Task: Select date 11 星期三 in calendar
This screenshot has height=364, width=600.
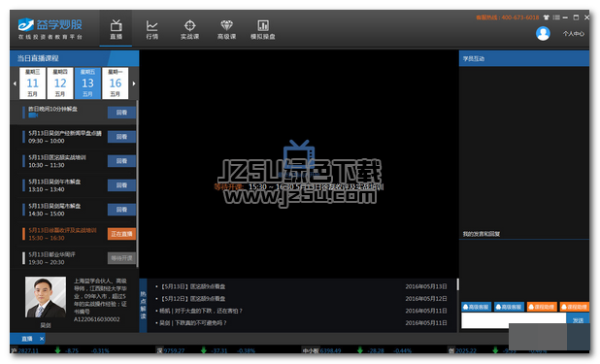Action: (x=33, y=83)
